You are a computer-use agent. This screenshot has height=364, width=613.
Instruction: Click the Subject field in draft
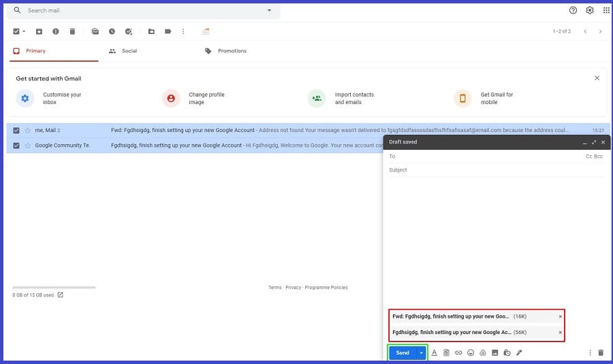tap(497, 170)
